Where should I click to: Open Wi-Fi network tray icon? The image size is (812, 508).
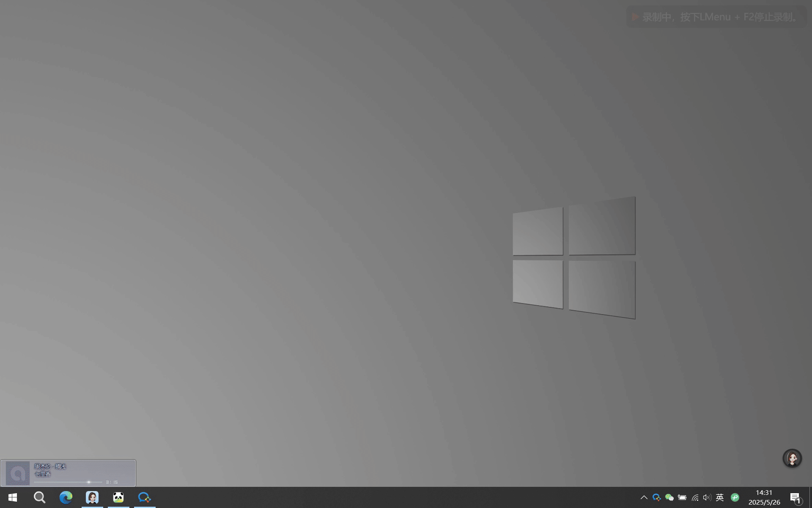tap(694, 497)
